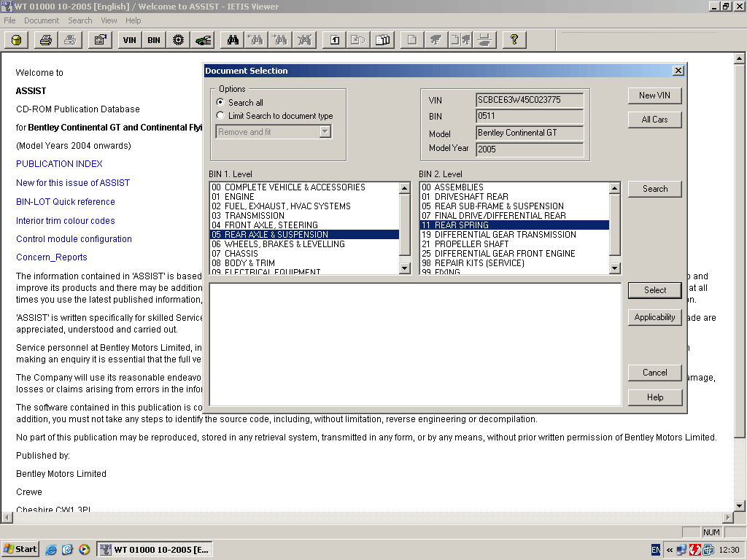Open the Concern_Reports link
The image size is (747, 560).
52,257
